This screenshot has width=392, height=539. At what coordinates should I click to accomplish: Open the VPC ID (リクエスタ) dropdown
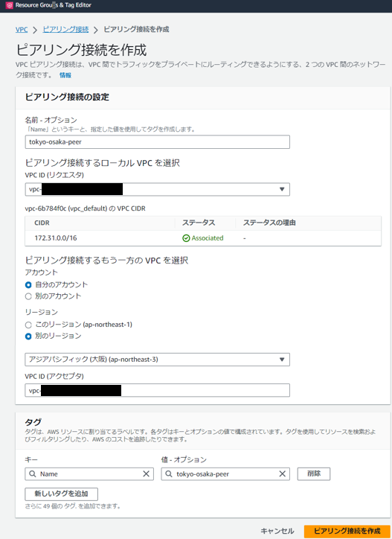point(158,189)
